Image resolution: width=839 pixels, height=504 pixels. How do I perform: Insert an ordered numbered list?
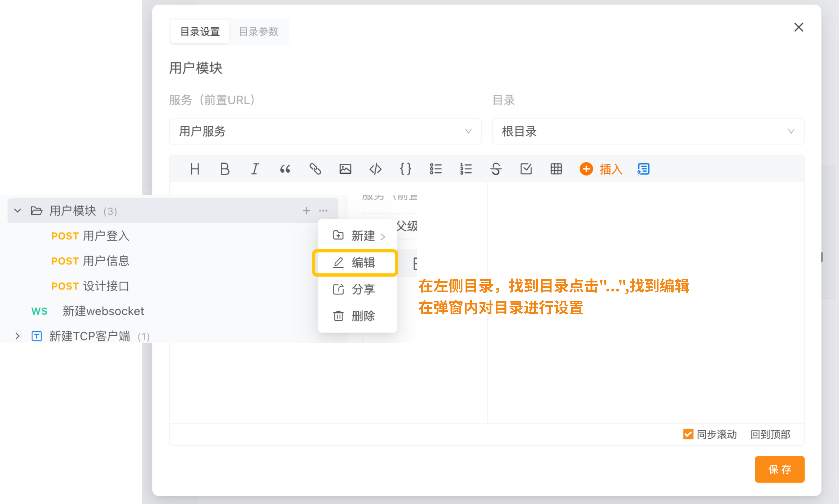point(466,169)
